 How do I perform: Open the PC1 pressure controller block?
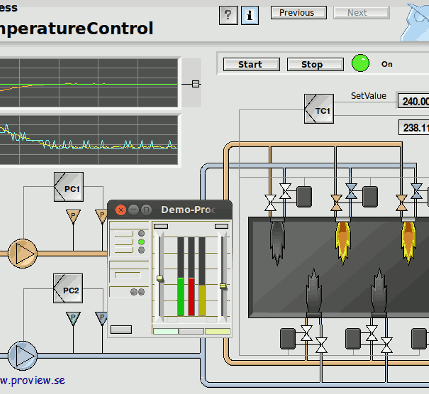tap(69, 187)
